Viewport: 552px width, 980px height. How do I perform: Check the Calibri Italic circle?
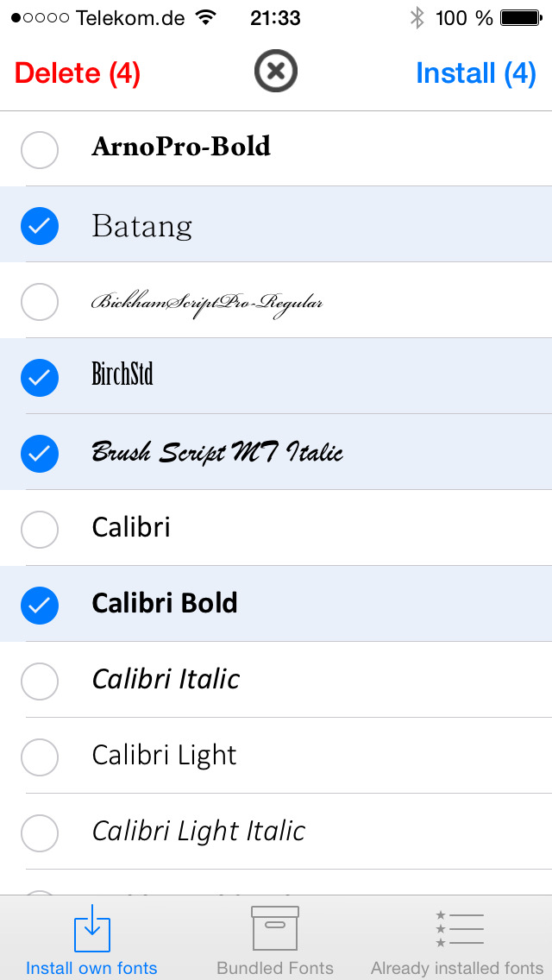click(40, 682)
